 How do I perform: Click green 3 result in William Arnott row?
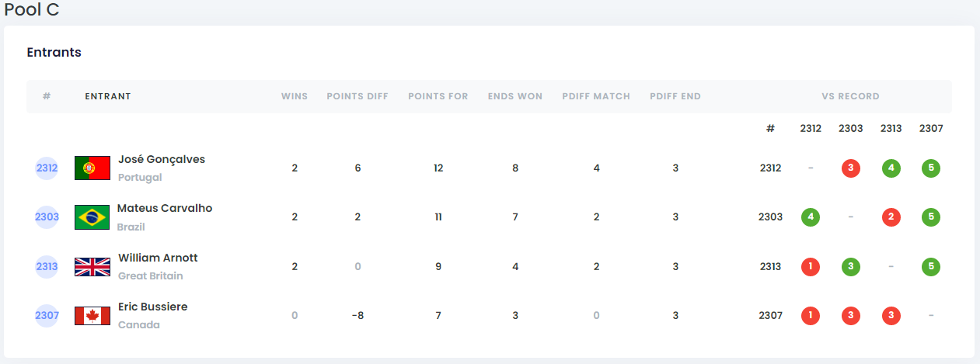coord(851,267)
